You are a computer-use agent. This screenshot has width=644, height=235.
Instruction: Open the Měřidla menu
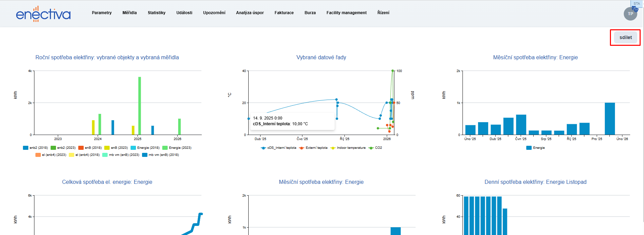coord(130,13)
